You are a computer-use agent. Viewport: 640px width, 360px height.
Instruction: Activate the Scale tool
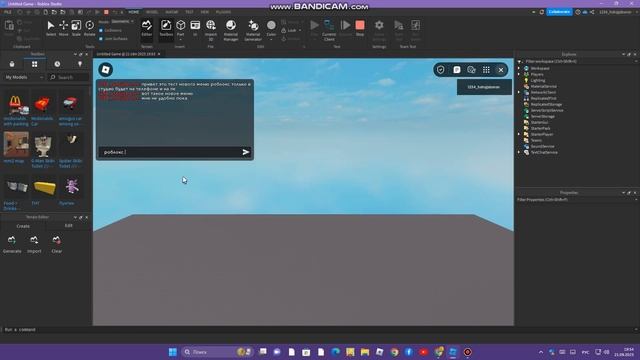76,28
